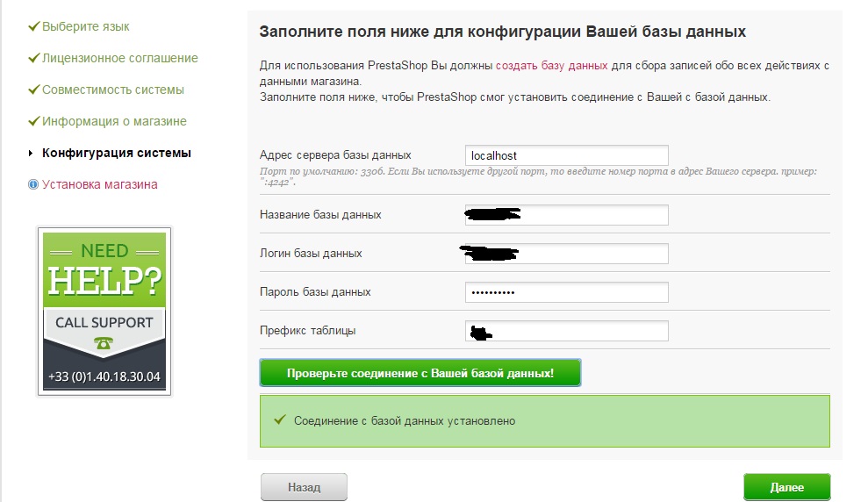The width and height of the screenshot is (868, 502).
Task: Click the checkmark icon beside "Выберите язык"
Action: point(34,26)
